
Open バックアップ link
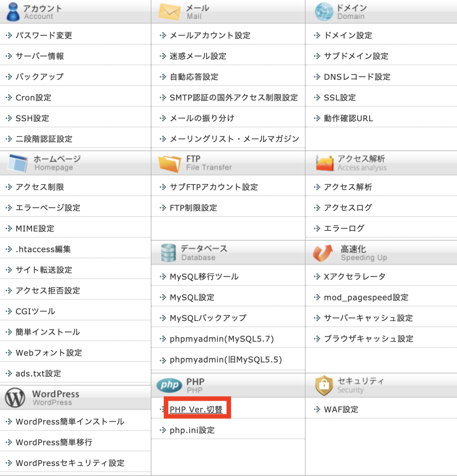click(40, 77)
